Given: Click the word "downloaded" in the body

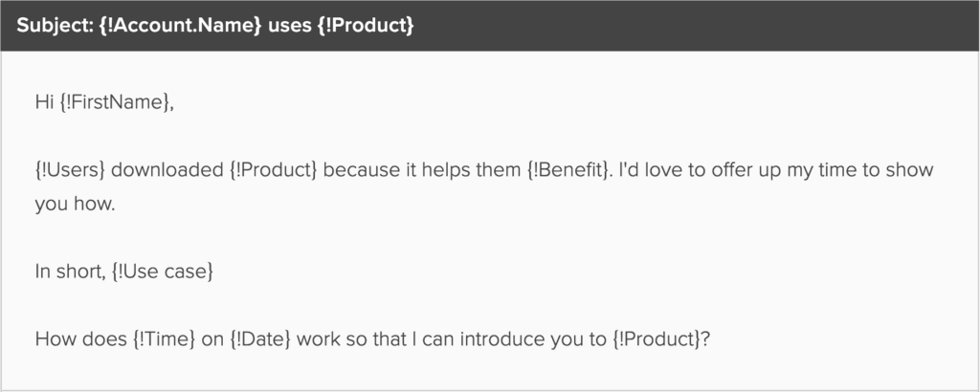Looking at the screenshot, I should (x=170, y=169).
